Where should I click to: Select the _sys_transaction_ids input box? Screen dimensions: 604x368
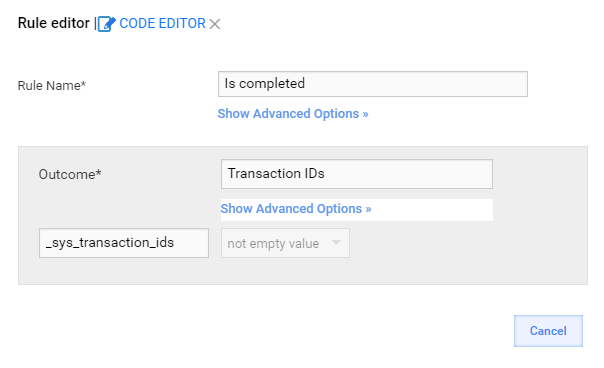pyautogui.click(x=124, y=243)
